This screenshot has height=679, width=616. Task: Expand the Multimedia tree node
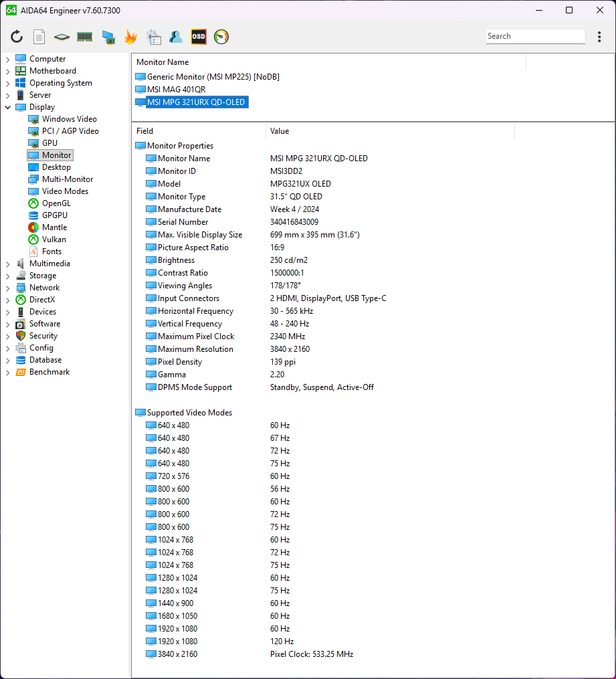pos(7,264)
